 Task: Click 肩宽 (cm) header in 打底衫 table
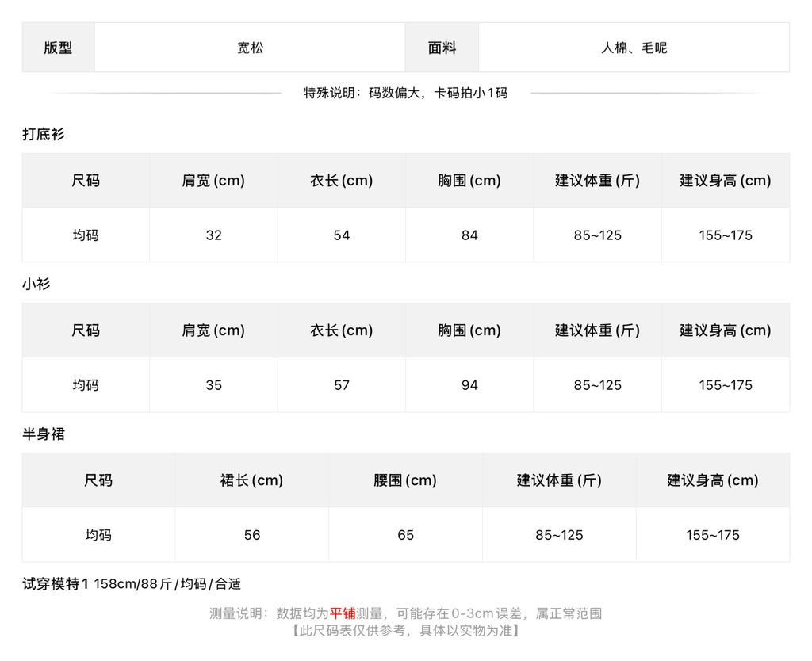[x=213, y=180]
